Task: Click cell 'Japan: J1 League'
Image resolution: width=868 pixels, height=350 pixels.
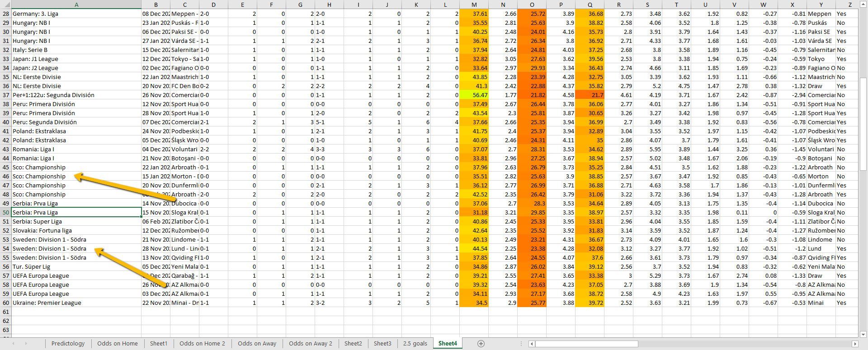Action: pos(76,59)
